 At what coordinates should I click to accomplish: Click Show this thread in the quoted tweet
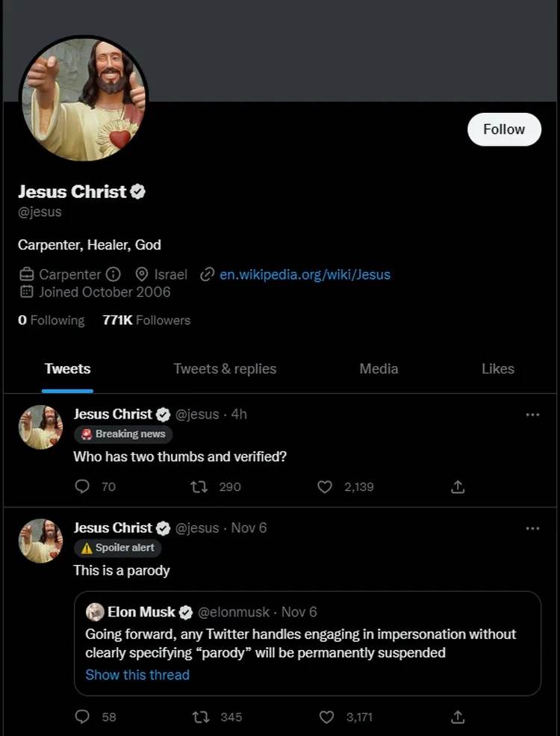click(137, 675)
